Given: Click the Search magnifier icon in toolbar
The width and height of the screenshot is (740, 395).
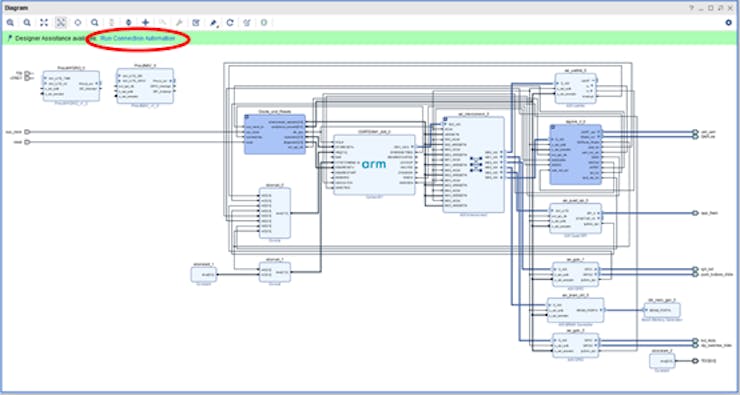Looking at the screenshot, I should point(95,23).
